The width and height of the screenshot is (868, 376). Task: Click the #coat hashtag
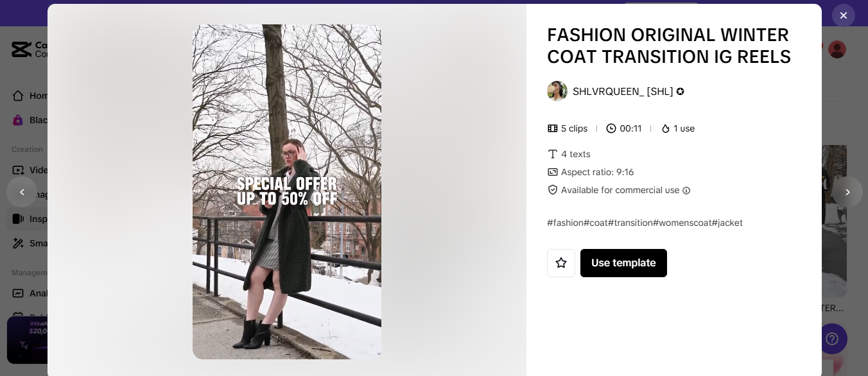click(596, 223)
